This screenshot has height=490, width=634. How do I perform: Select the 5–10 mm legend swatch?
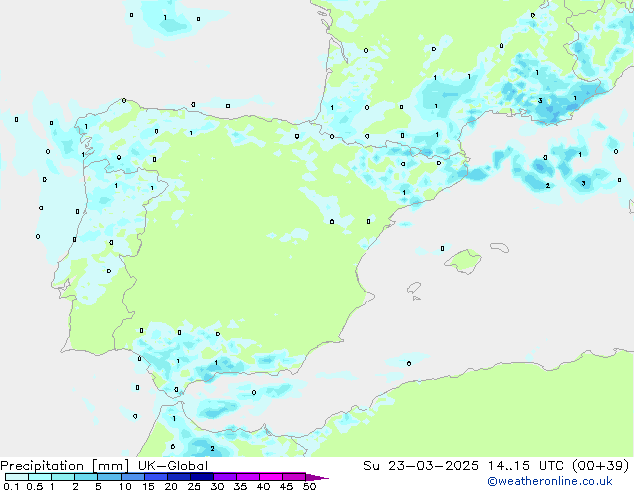tap(109, 477)
